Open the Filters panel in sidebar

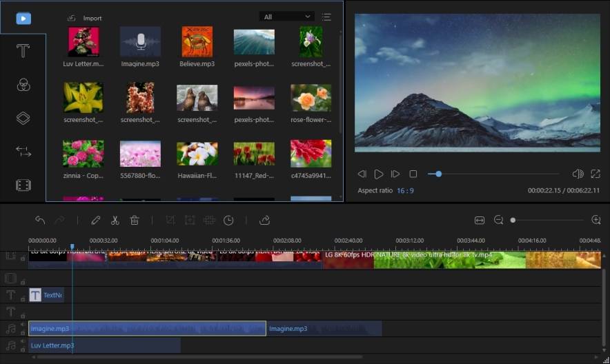pos(23,85)
